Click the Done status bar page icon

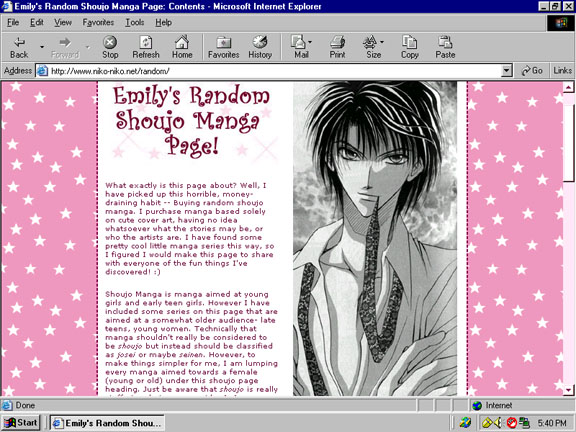pyautogui.click(x=7, y=405)
